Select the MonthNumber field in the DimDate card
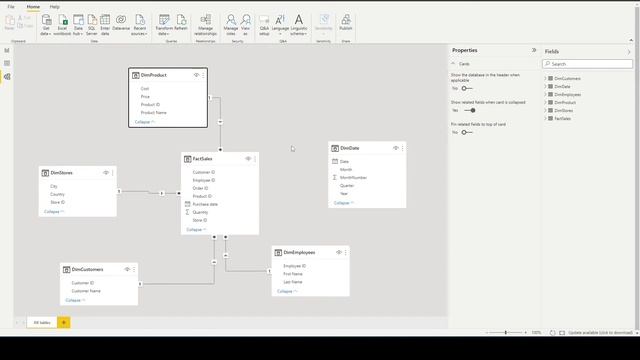 pyautogui.click(x=353, y=178)
